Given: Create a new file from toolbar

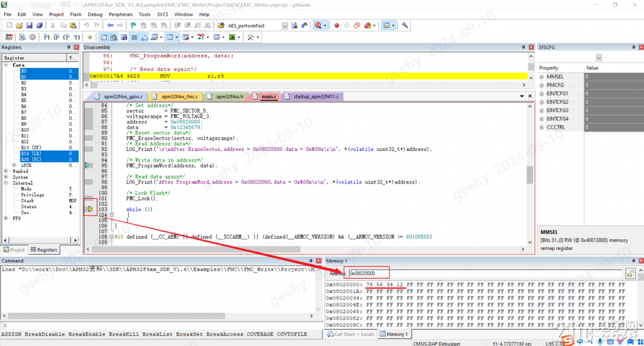Looking at the screenshot, I should point(9,26).
